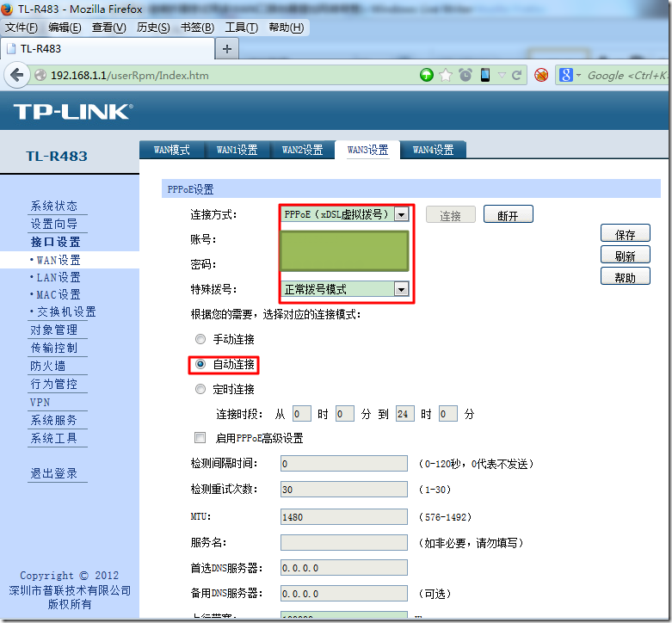
Task: Click the 首选DNS服务器 input field
Action: click(344, 568)
